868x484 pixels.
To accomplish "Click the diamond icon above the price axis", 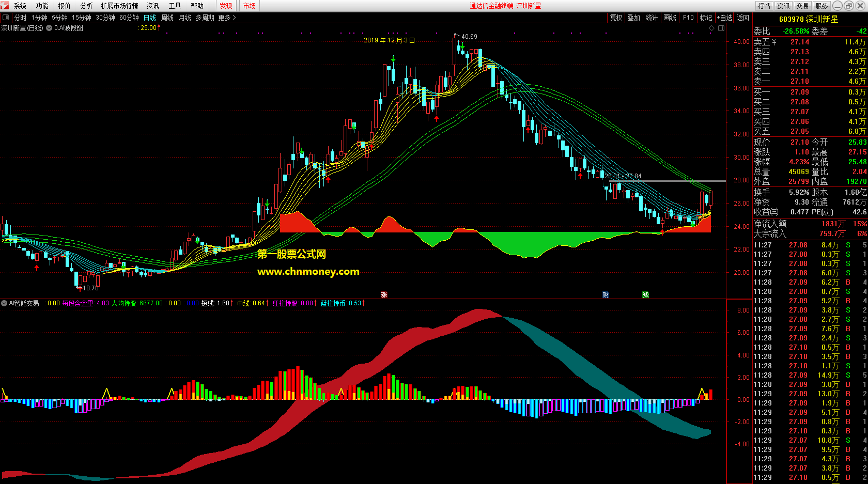I will point(711,28).
